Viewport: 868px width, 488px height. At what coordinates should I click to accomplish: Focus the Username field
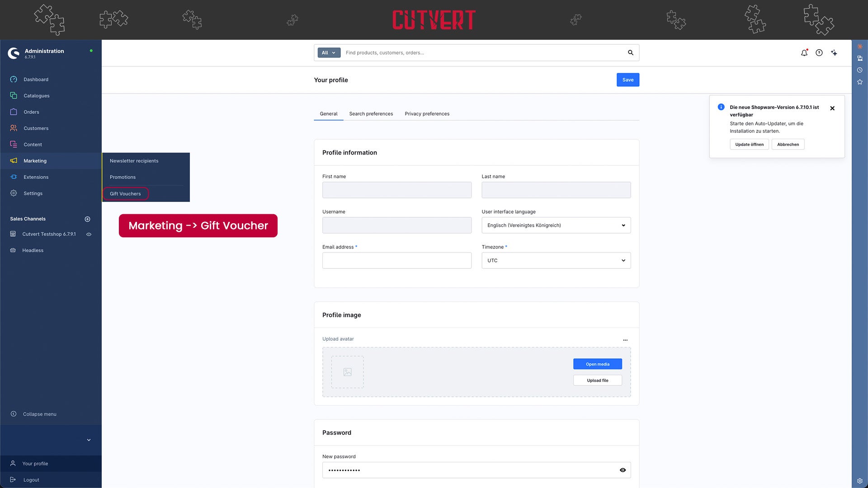(x=397, y=225)
